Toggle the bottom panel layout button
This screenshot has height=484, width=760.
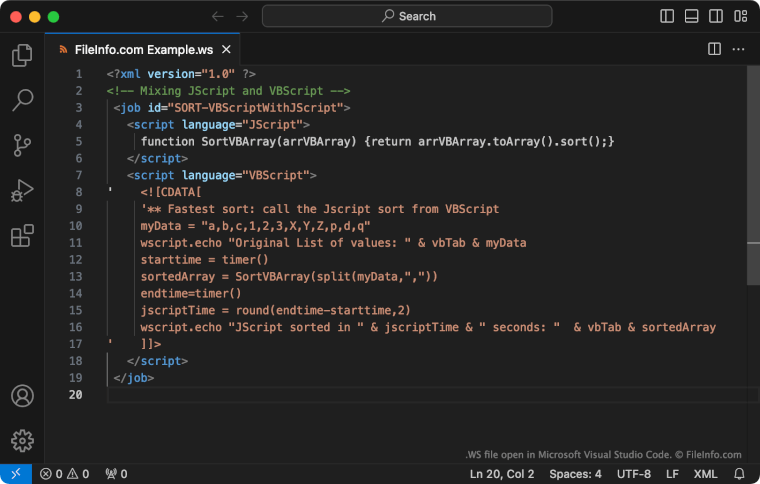tap(692, 16)
